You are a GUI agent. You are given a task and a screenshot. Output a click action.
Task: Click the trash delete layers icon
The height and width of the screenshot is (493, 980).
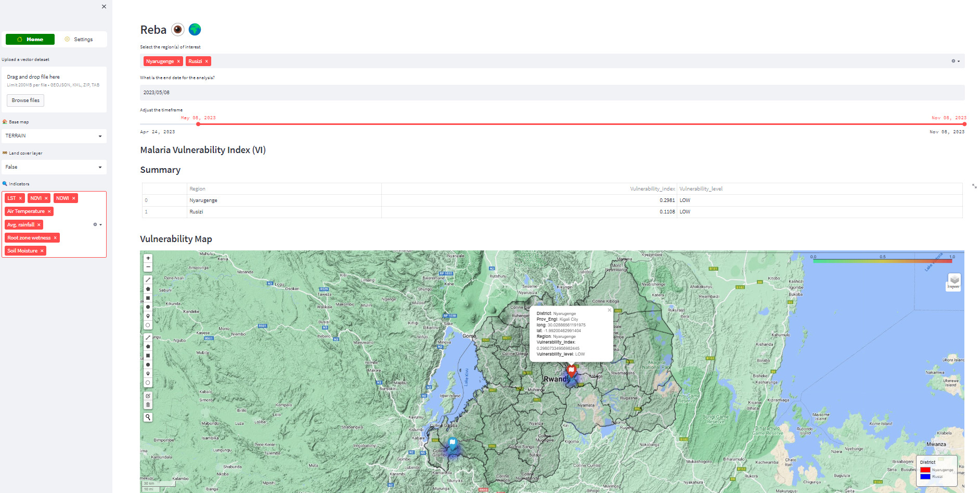(148, 405)
